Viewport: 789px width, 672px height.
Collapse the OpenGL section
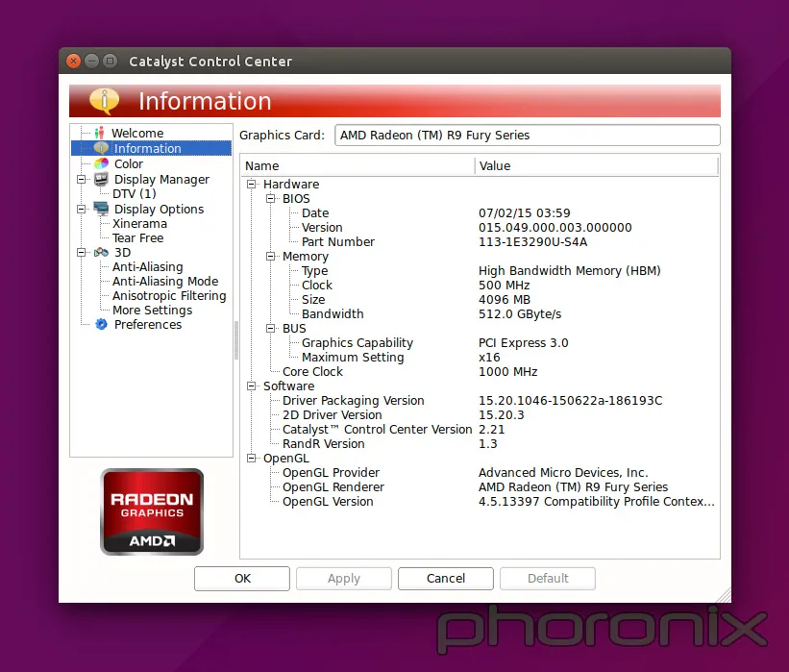click(251, 458)
